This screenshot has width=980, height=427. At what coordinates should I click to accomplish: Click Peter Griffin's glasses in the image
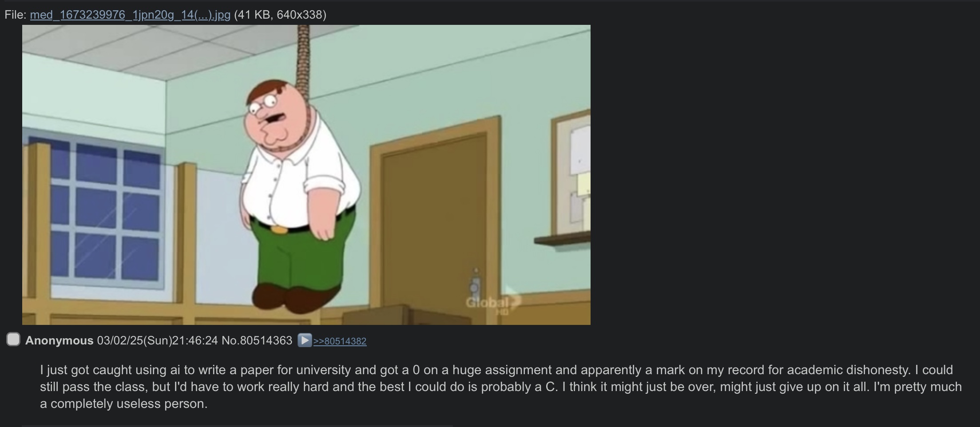pyautogui.click(x=262, y=106)
